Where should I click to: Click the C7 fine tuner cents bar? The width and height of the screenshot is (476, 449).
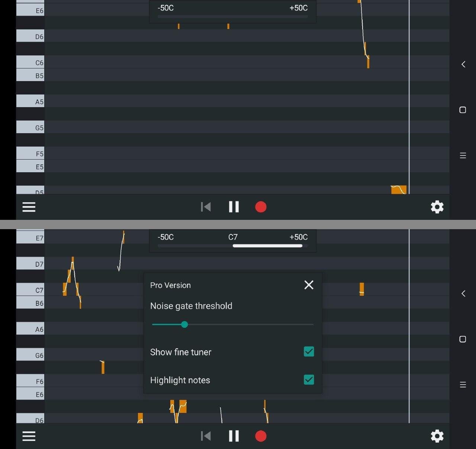(x=267, y=246)
